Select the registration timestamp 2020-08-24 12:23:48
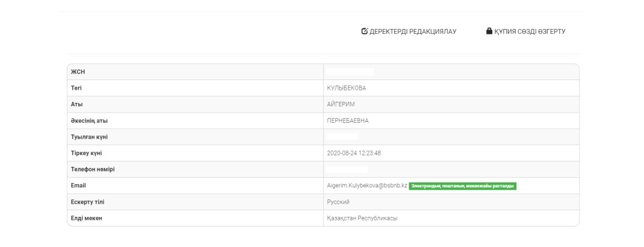 (x=353, y=153)
